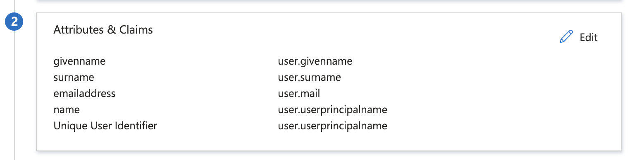Select the surname claim name
The height and width of the screenshot is (160, 644).
point(74,77)
